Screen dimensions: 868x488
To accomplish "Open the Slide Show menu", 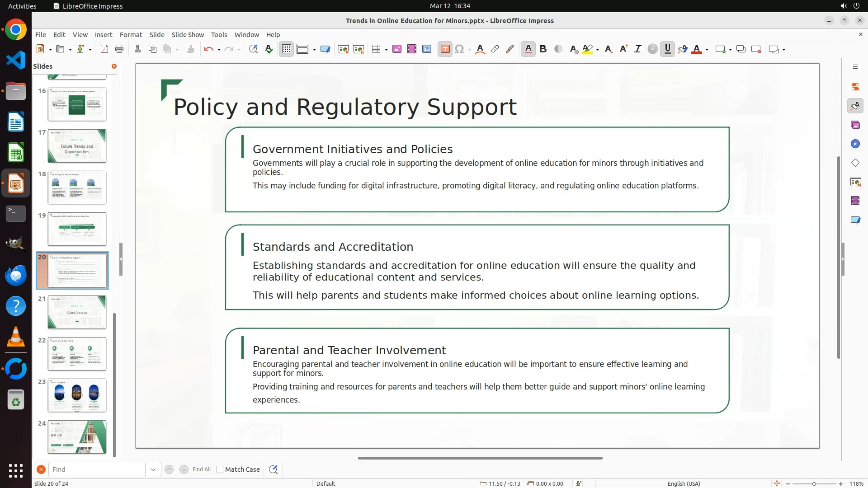I will 188,34.
